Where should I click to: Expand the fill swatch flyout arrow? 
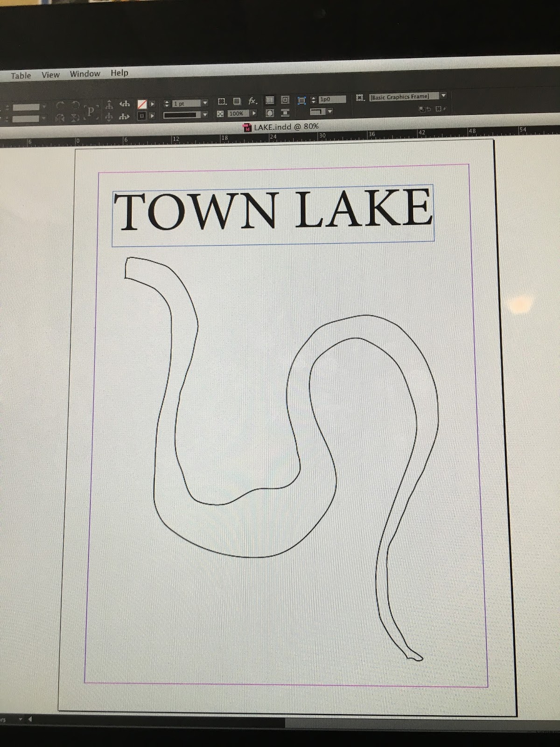click(x=153, y=104)
